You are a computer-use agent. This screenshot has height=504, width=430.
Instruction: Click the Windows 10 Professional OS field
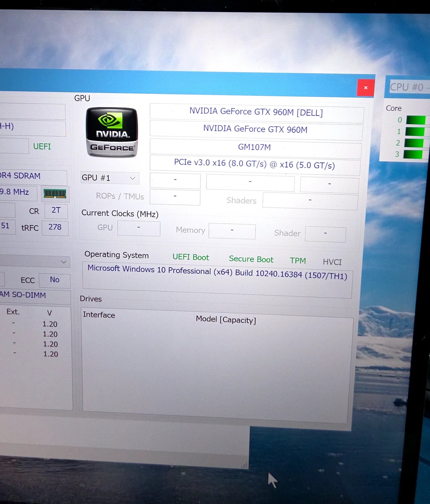pyautogui.click(x=217, y=280)
